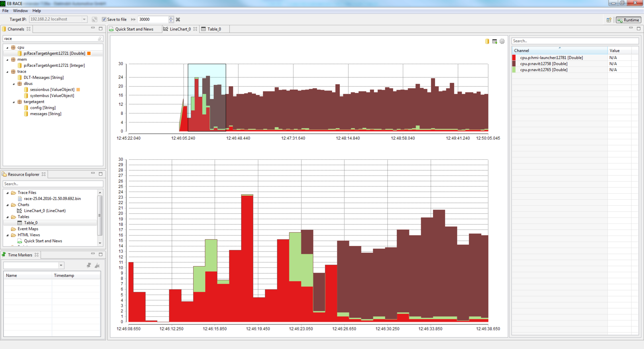This screenshot has height=349, width=644.
Task: Open the Target IP dropdown
Action: [84, 19]
